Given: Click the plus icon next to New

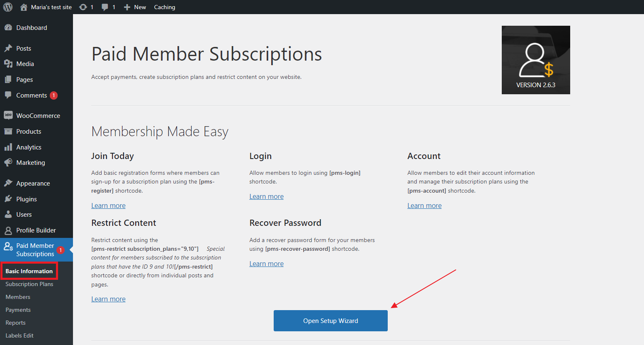Looking at the screenshot, I should pos(127,7).
